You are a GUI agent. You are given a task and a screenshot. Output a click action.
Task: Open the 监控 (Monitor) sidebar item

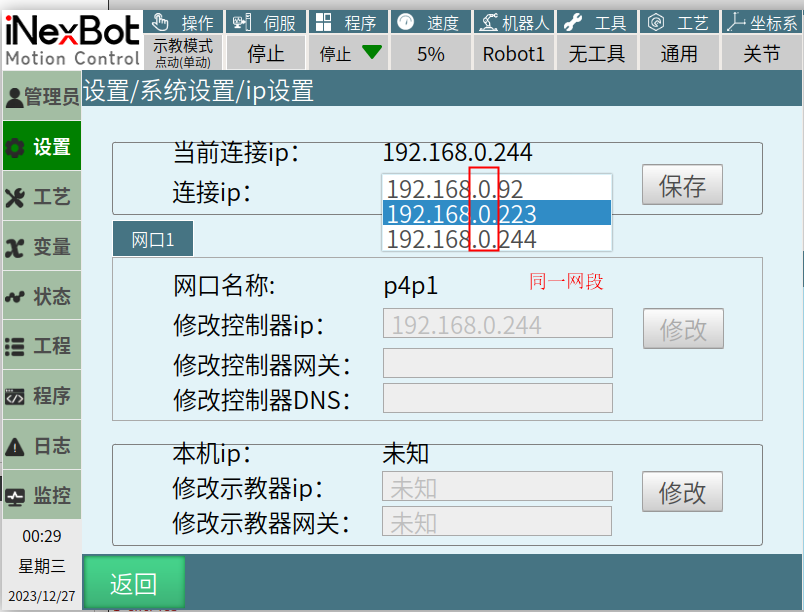tap(41, 496)
